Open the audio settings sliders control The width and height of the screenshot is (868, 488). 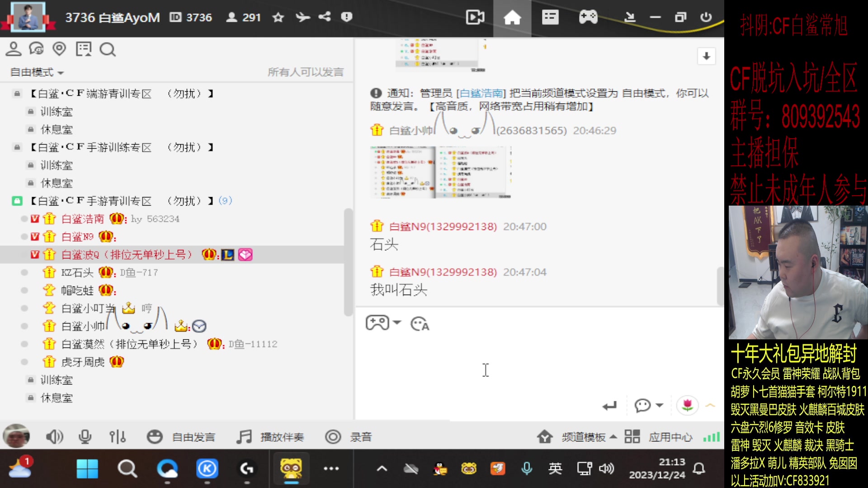117,436
